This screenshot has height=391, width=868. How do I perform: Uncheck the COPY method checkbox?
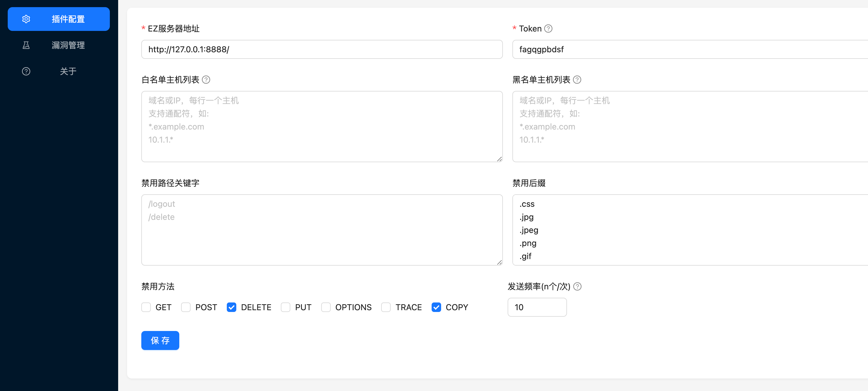[436, 307]
